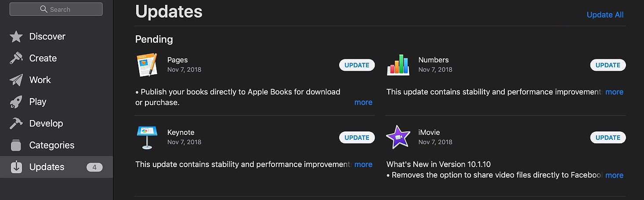Viewport: 644px width, 200px height.
Task: Click the iMovie star icon
Action: click(x=398, y=137)
